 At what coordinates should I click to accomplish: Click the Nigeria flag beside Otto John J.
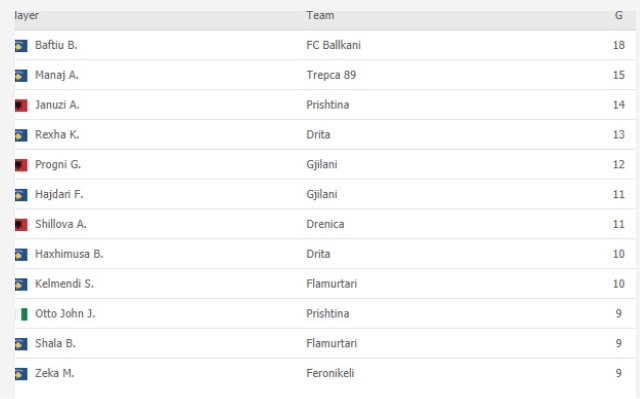point(21,314)
